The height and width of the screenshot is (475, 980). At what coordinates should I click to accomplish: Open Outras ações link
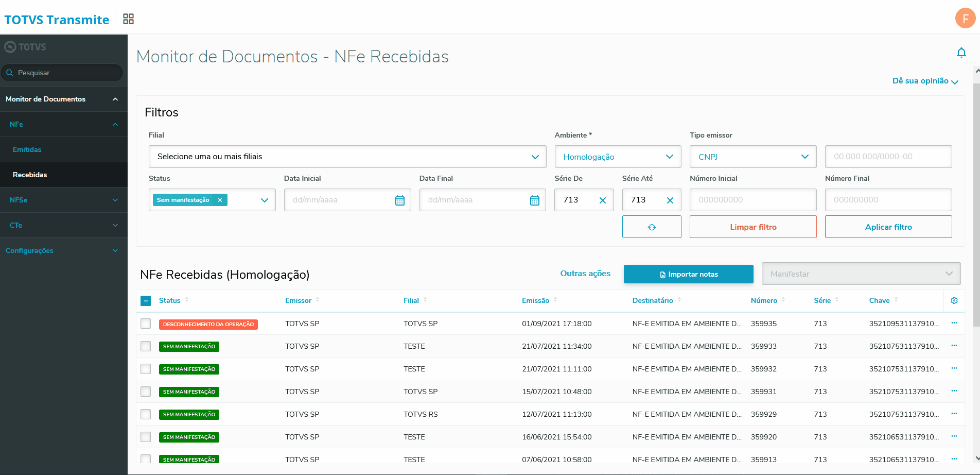coord(585,274)
